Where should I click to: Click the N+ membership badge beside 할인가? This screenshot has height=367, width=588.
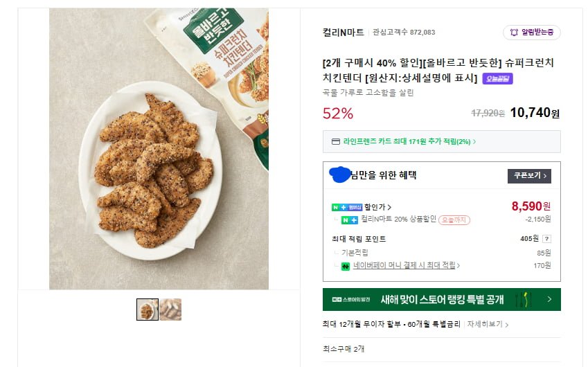(x=347, y=207)
